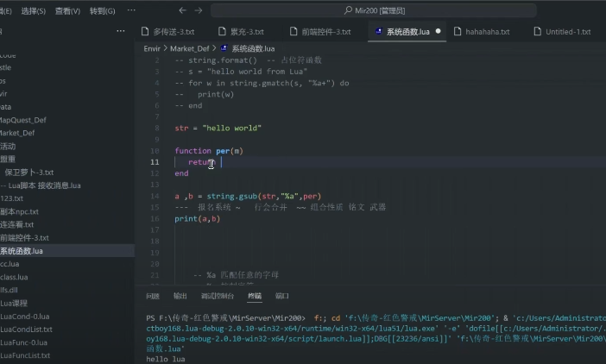The image size is (606, 364).
Task: Switch to the 前端控件-3.txt editor tab
Action: tap(325, 32)
